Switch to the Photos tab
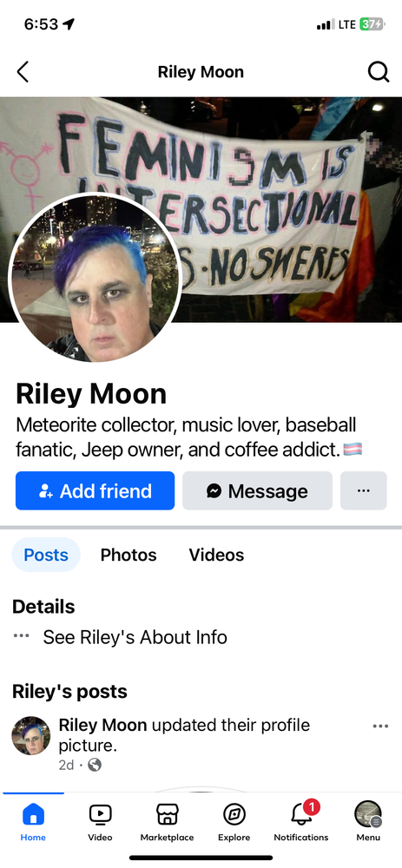 (129, 555)
